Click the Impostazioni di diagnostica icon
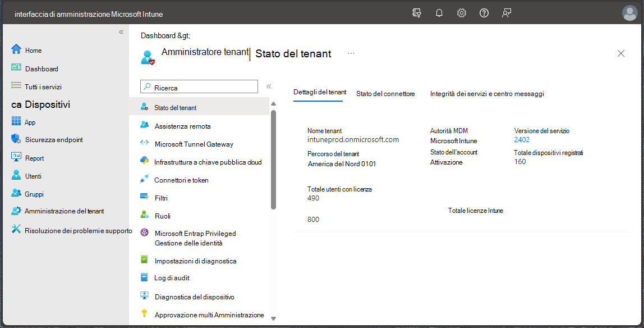The width and height of the screenshot is (644, 328). coord(144,259)
